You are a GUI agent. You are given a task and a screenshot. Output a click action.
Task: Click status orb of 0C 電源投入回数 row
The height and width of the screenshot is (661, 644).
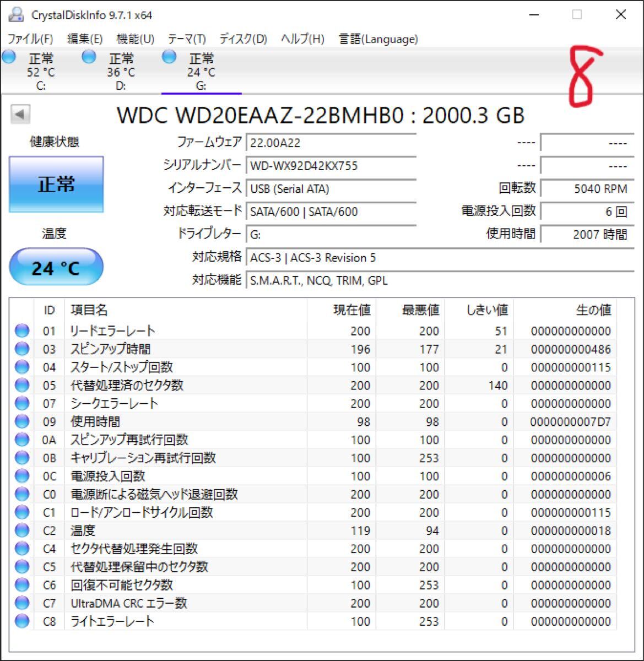[22, 476]
